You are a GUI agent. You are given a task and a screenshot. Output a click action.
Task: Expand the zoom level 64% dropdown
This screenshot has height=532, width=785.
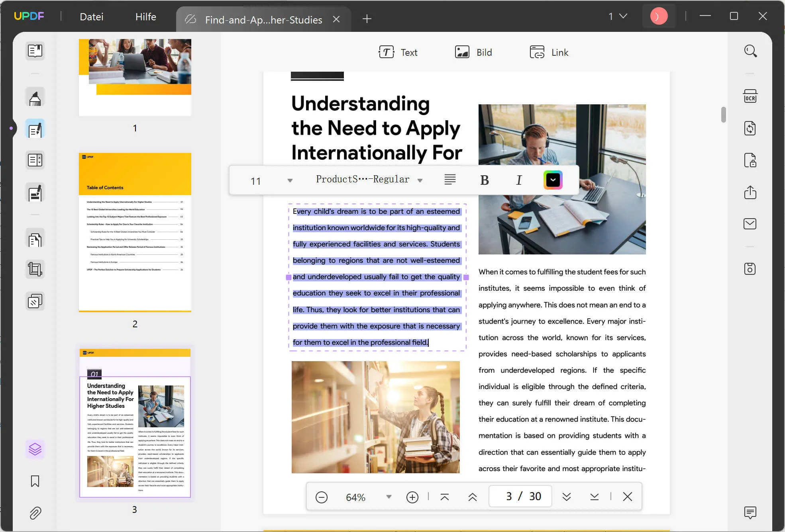pos(389,497)
